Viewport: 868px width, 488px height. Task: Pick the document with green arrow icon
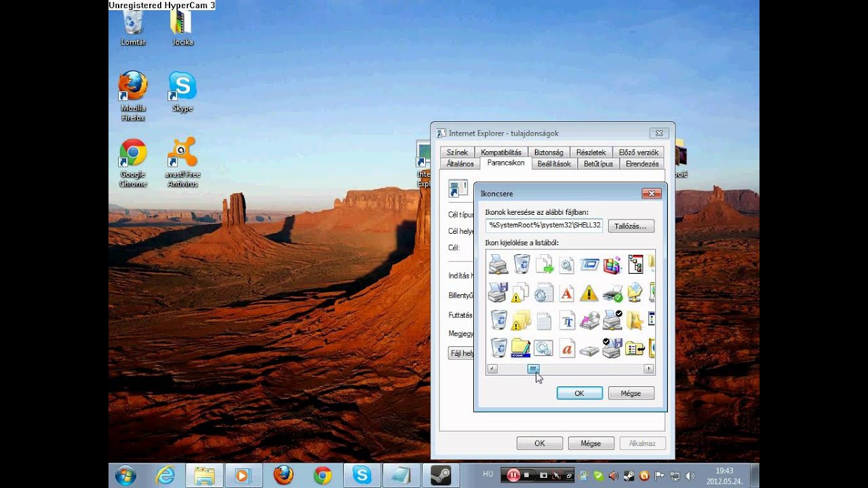click(544, 264)
